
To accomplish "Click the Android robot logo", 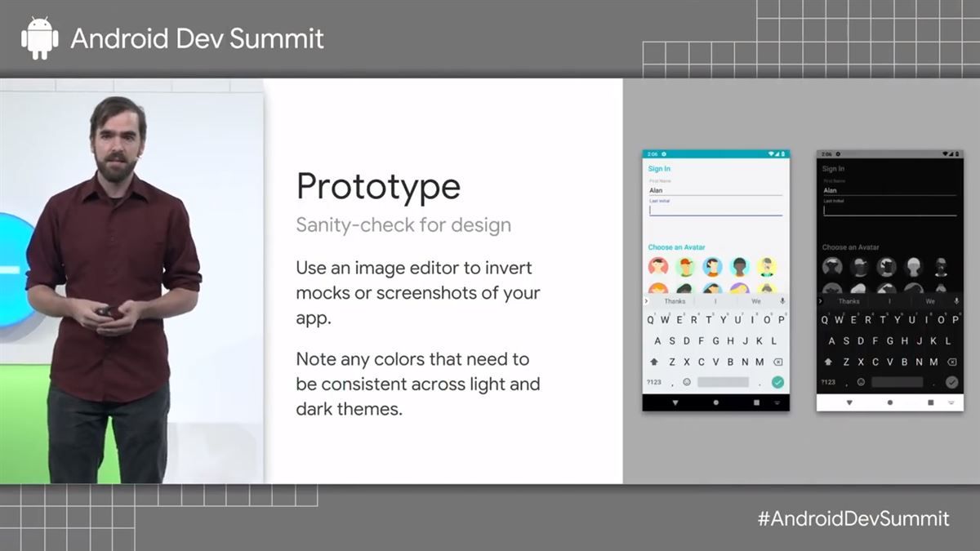I will [x=38, y=38].
